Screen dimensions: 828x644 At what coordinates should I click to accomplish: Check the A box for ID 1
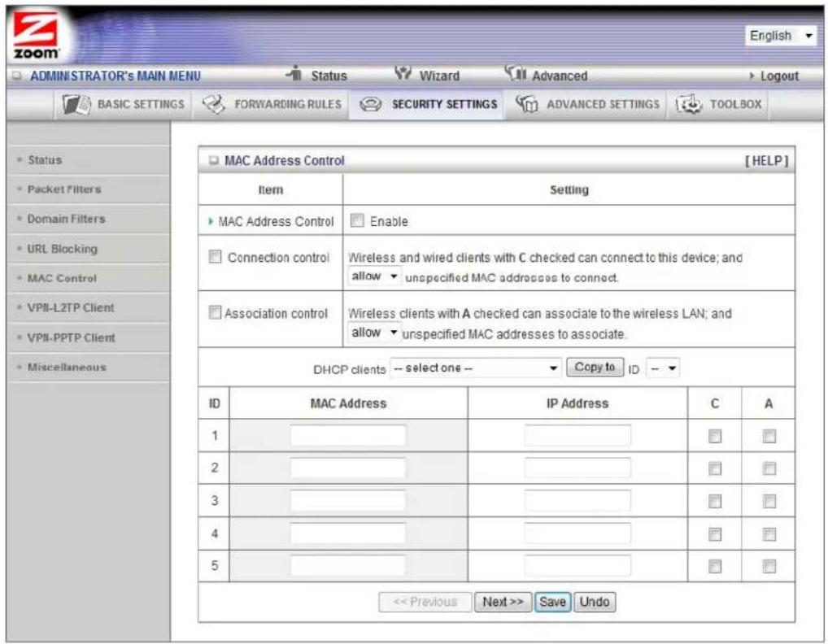(x=769, y=436)
